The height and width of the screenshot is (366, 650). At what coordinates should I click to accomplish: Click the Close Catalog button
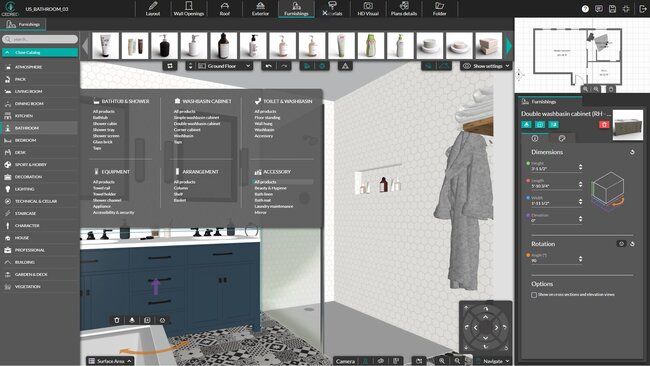point(40,52)
